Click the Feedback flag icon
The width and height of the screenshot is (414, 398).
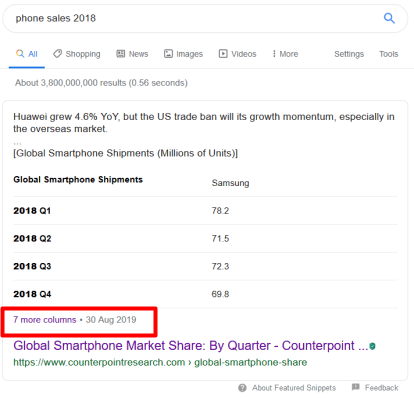pos(356,387)
